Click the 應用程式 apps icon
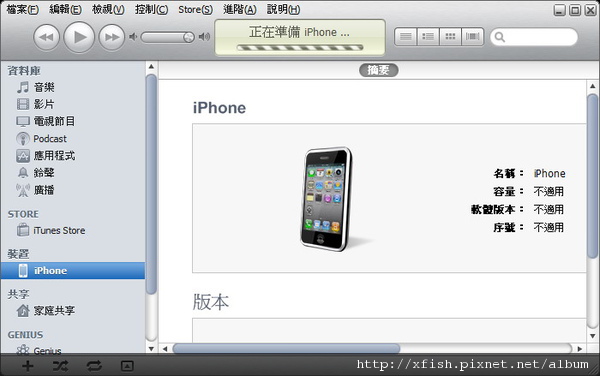This screenshot has height=376, width=600. point(23,156)
